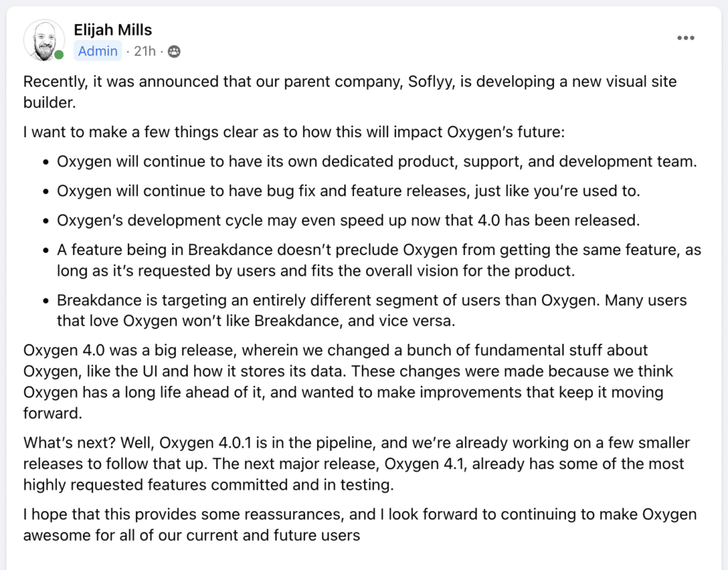
Task: Click the bullet about bug fix and feature releases
Action: tap(348, 190)
